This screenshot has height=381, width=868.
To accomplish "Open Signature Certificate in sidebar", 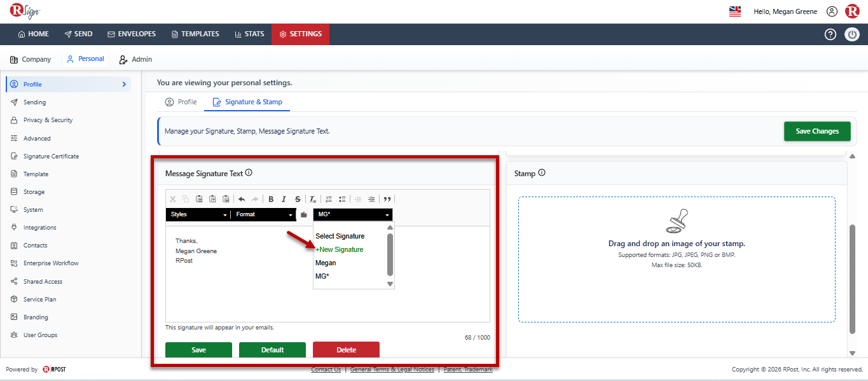I will click(51, 156).
